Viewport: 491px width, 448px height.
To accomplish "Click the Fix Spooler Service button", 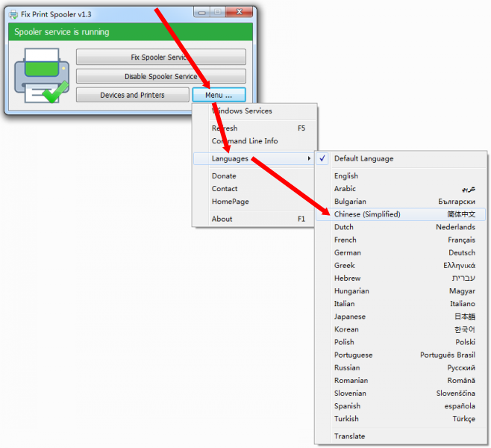I will point(161,57).
